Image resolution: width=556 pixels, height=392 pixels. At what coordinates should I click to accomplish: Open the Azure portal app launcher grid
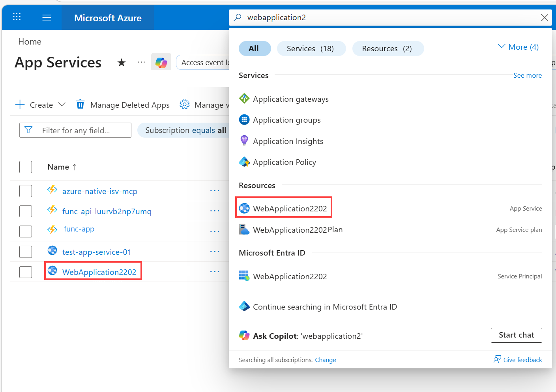[16, 17]
